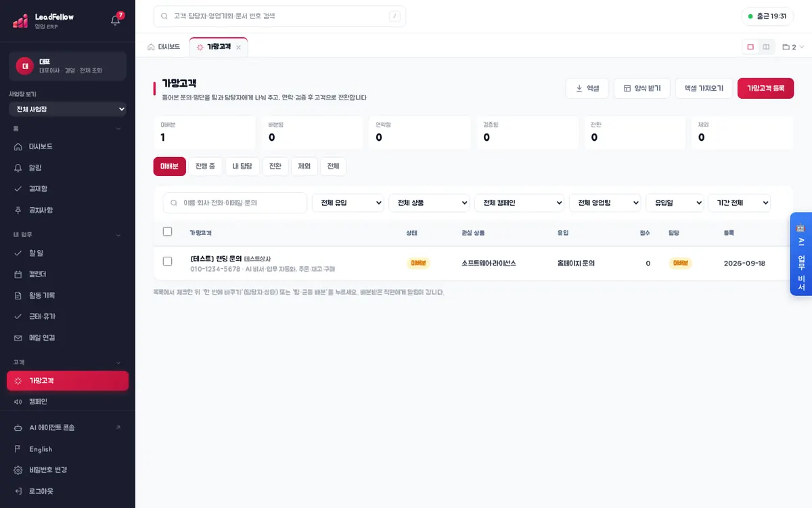This screenshot has width=812, height=508.
Task: Open the 전체 영업팀 filter dropdown
Action: (x=605, y=203)
